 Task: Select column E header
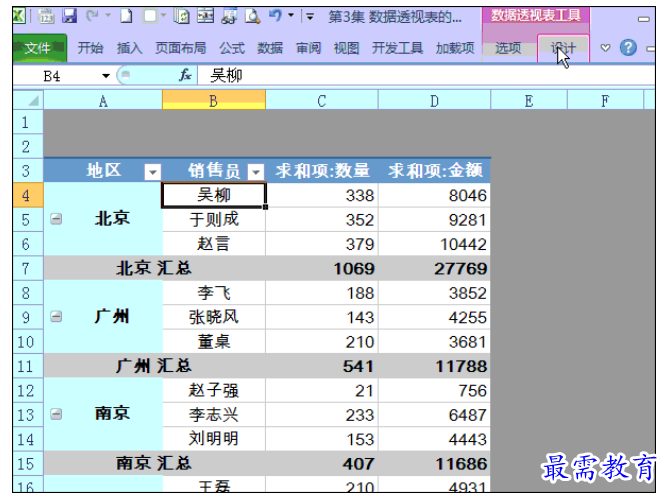pos(529,100)
